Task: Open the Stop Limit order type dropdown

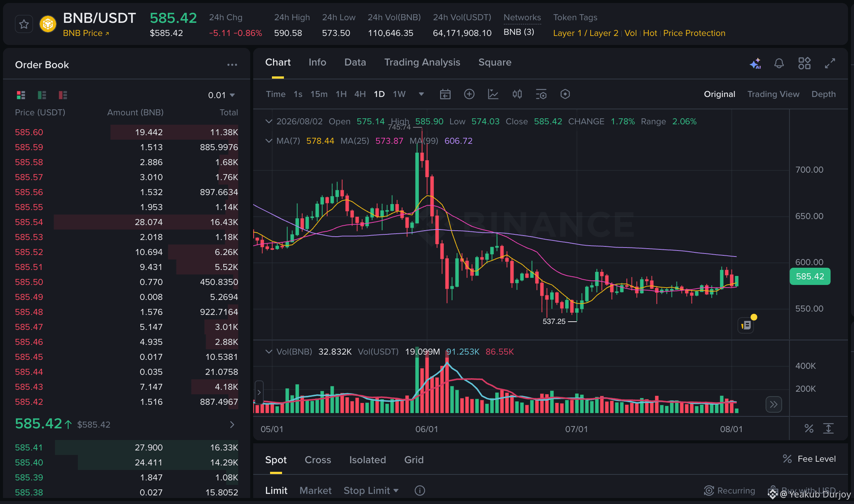Action: 371,491
